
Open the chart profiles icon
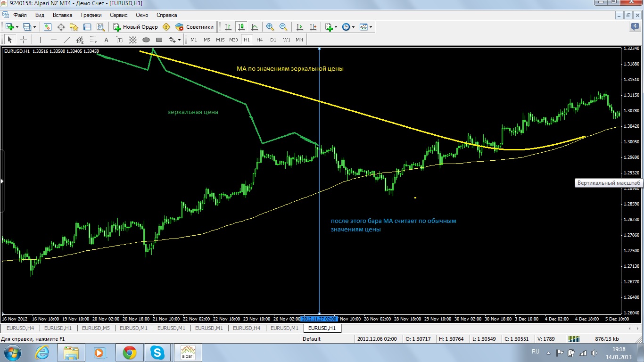[x=27, y=27]
